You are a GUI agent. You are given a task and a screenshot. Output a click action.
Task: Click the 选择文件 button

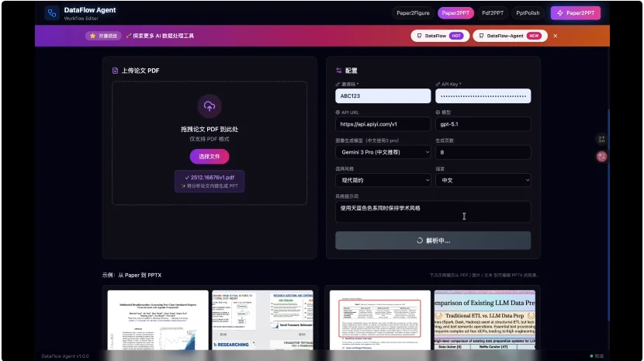tap(209, 157)
